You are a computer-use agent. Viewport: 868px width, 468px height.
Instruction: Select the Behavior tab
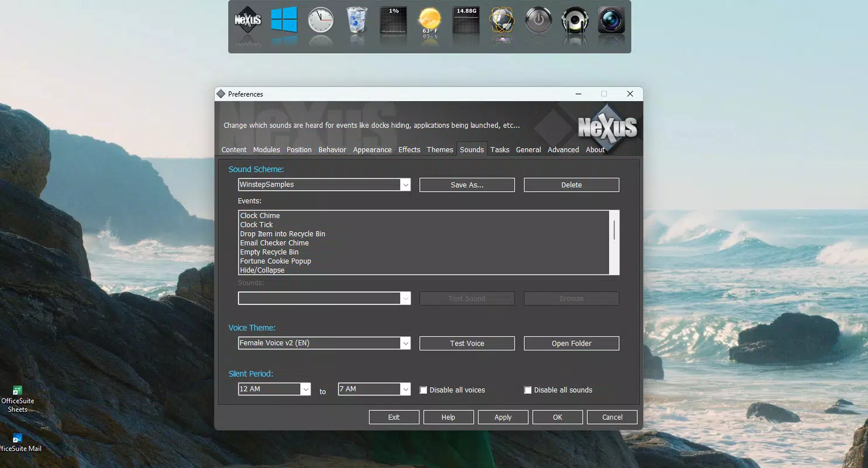332,150
